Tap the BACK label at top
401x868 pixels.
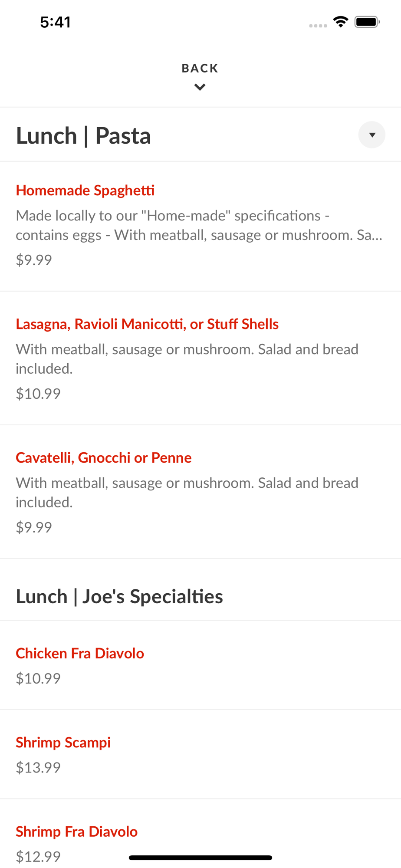(200, 68)
